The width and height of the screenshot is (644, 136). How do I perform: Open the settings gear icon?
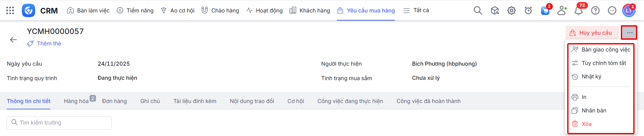click(511, 10)
